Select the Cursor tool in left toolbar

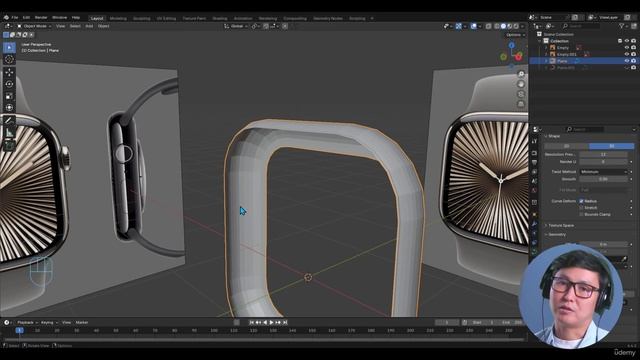click(9, 60)
